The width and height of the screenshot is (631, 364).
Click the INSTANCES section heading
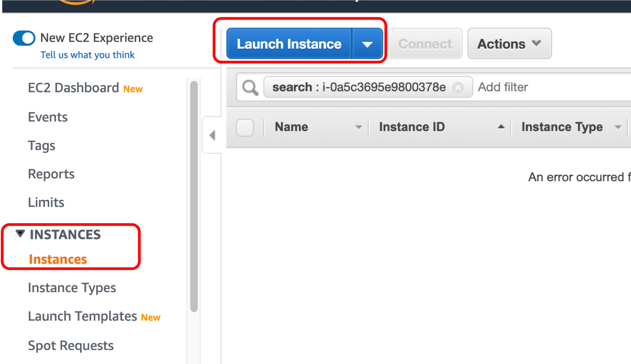(65, 235)
